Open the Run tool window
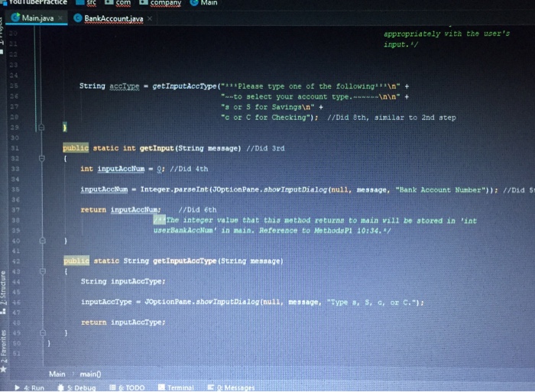 pyautogui.click(x=30, y=387)
